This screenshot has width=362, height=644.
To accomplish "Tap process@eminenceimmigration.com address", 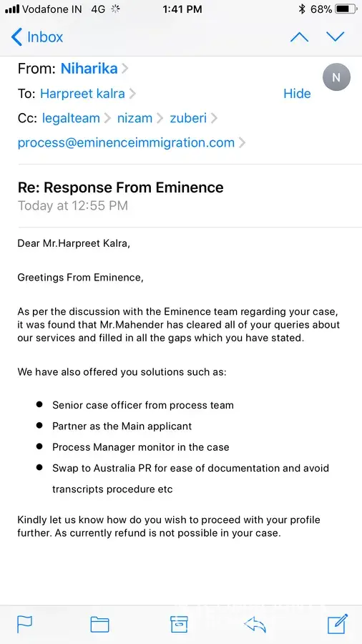I will tap(126, 143).
